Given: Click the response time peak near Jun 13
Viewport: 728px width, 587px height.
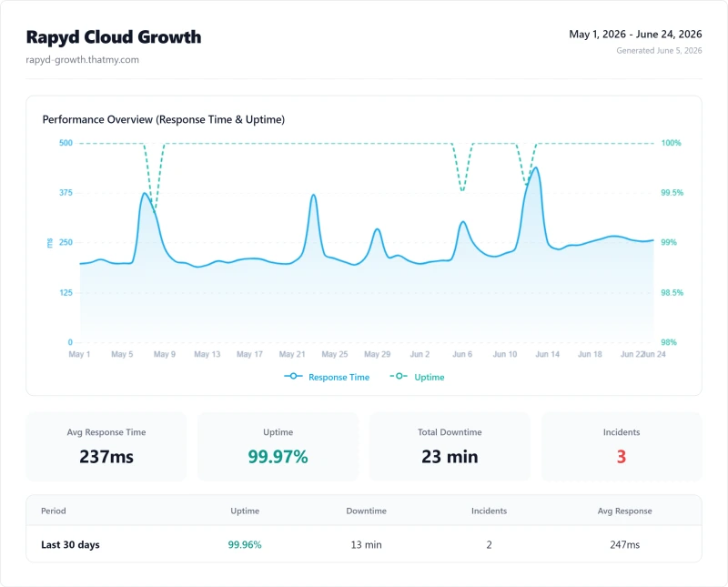Looking at the screenshot, I should coord(536,168).
